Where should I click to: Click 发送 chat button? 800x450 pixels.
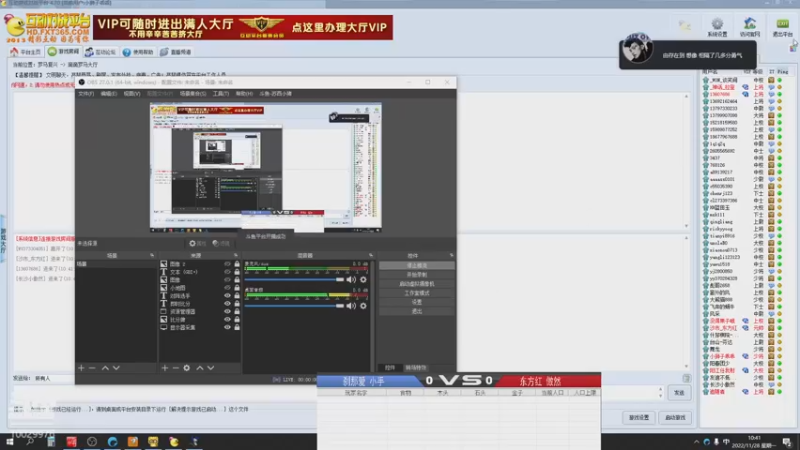[x=679, y=393]
